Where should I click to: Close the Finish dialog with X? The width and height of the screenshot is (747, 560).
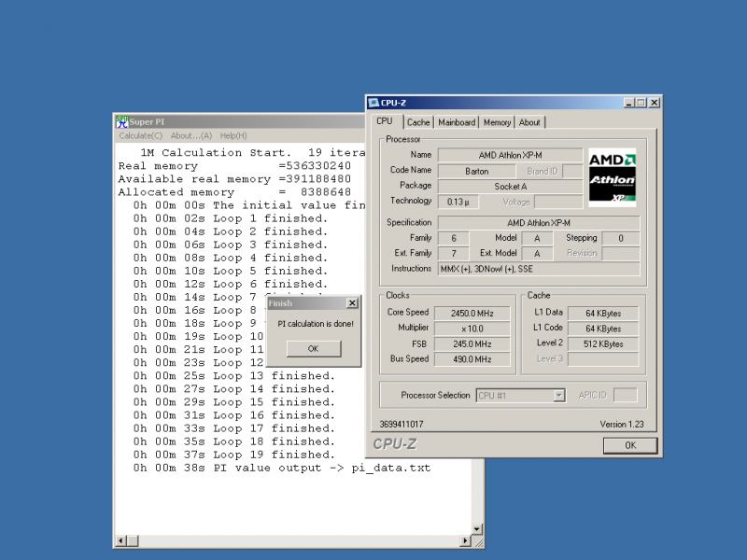click(x=352, y=302)
